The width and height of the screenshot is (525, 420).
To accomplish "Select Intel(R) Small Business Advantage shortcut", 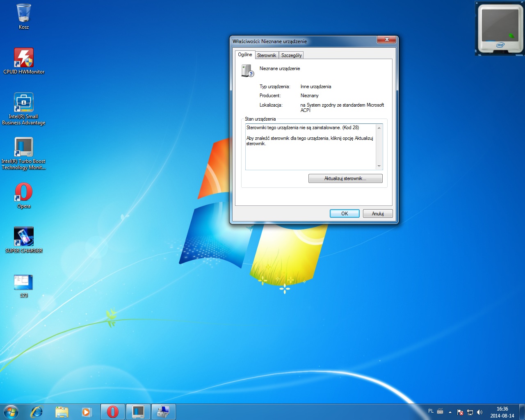I will (24, 108).
